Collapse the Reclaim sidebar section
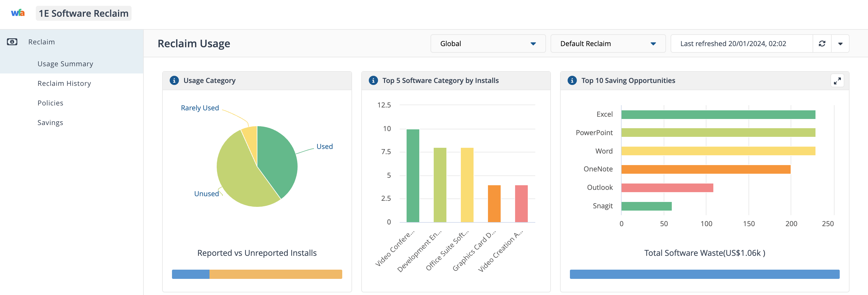Image resolution: width=868 pixels, height=295 pixels. tap(72, 42)
